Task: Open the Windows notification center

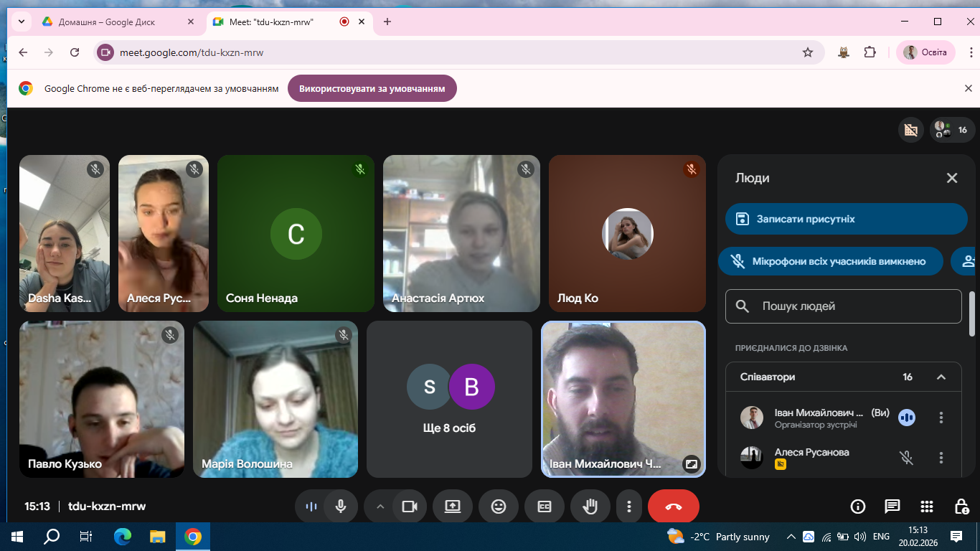Action: (956, 537)
